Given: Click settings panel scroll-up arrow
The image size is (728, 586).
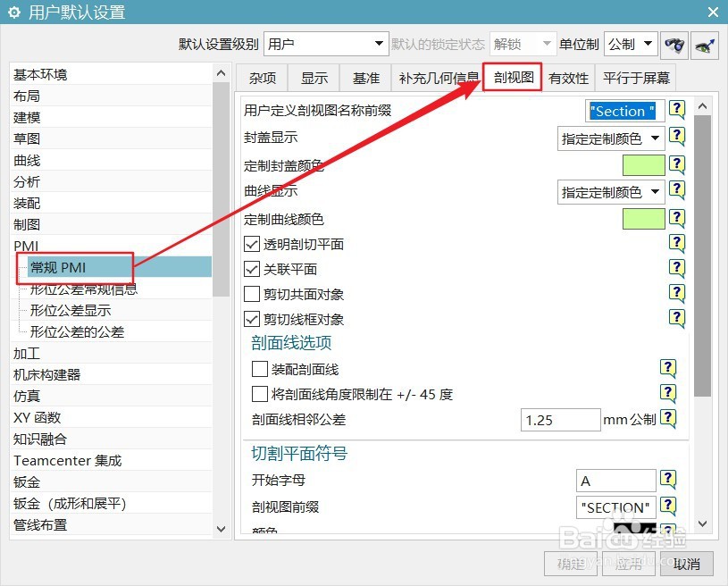Looking at the screenshot, I should pyautogui.click(x=702, y=106).
